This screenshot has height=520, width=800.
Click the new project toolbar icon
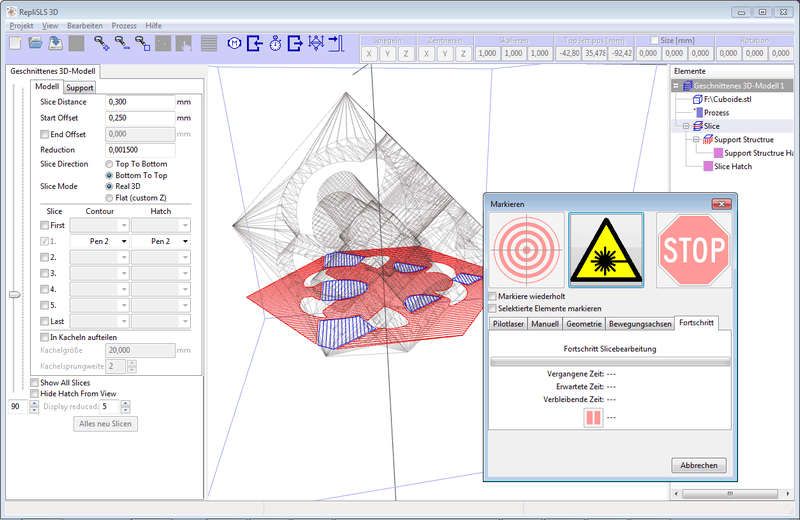click(15, 43)
